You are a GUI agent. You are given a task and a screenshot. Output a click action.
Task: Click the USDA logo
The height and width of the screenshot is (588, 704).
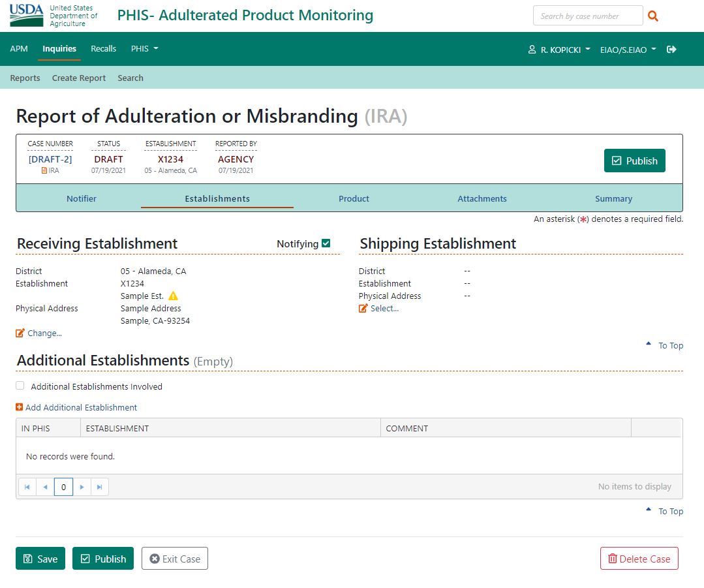26,16
